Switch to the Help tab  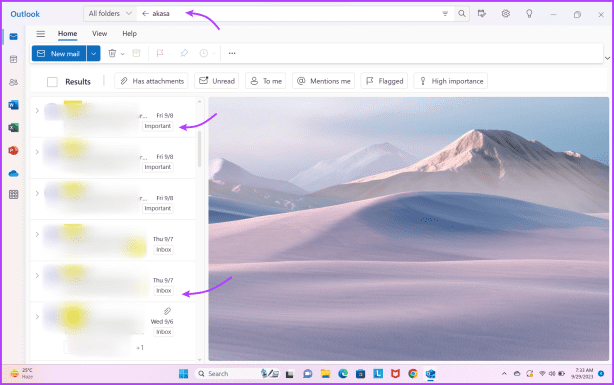(129, 34)
